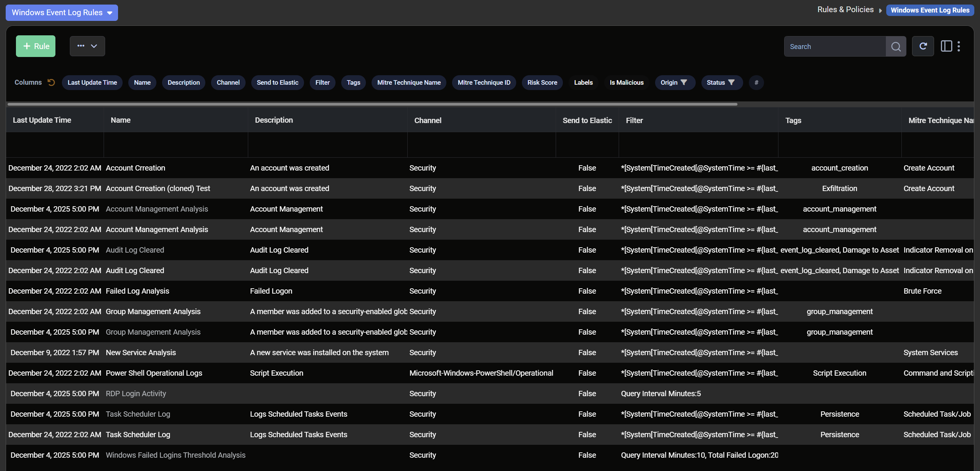Click the horizontal table scrollbar
This screenshot has width=980, height=471.
[x=372, y=104]
